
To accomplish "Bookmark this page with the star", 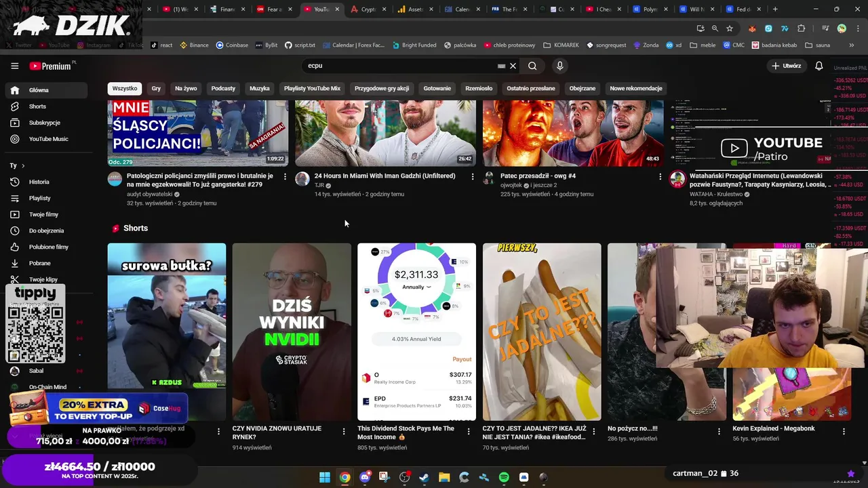I will point(730,28).
